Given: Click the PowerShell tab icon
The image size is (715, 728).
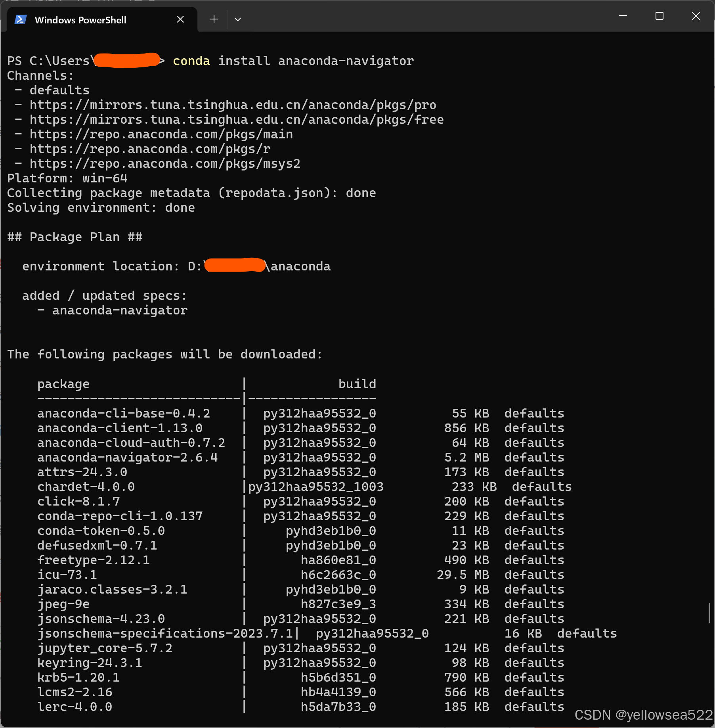Looking at the screenshot, I should pos(20,19).
